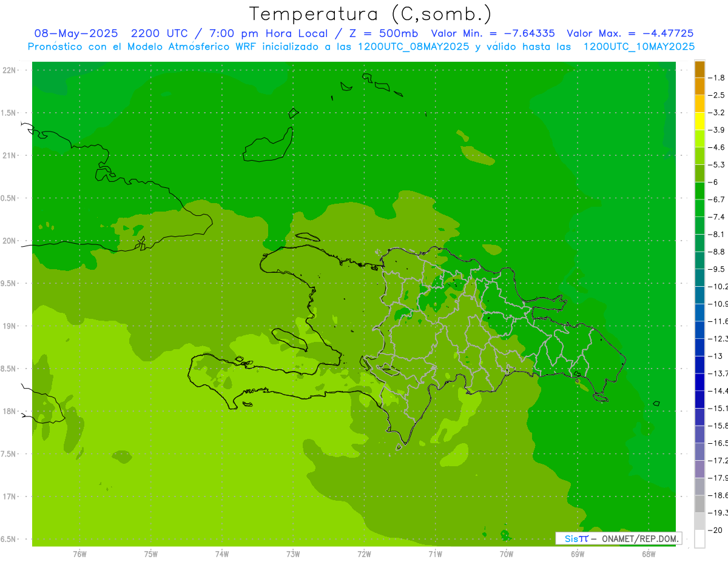728x562 pixels.
Task: Click the teal swatch between -9.5 and -10.2
Action: click(x=699, y=278)
